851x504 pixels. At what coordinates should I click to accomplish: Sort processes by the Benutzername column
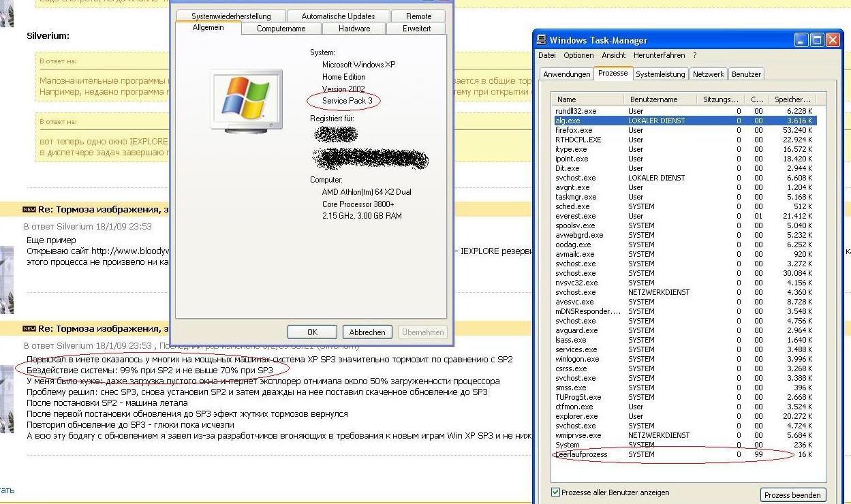click(660, 99)
